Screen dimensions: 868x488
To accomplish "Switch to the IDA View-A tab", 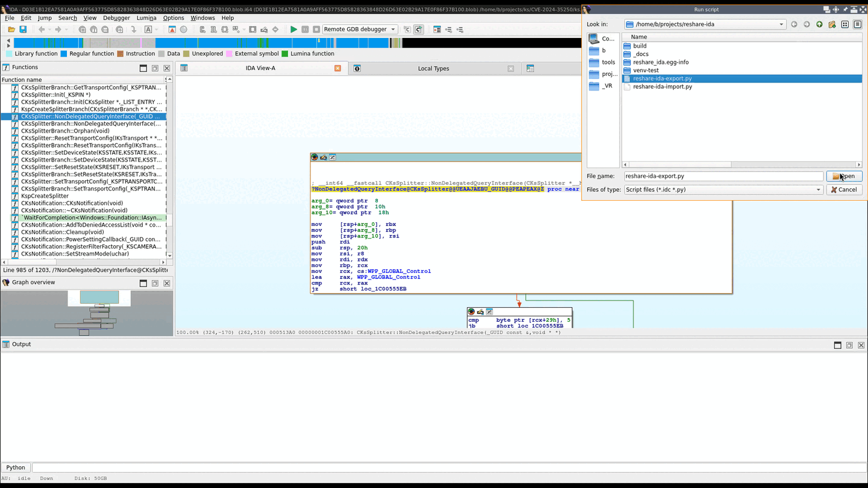I will pos(260,68).
